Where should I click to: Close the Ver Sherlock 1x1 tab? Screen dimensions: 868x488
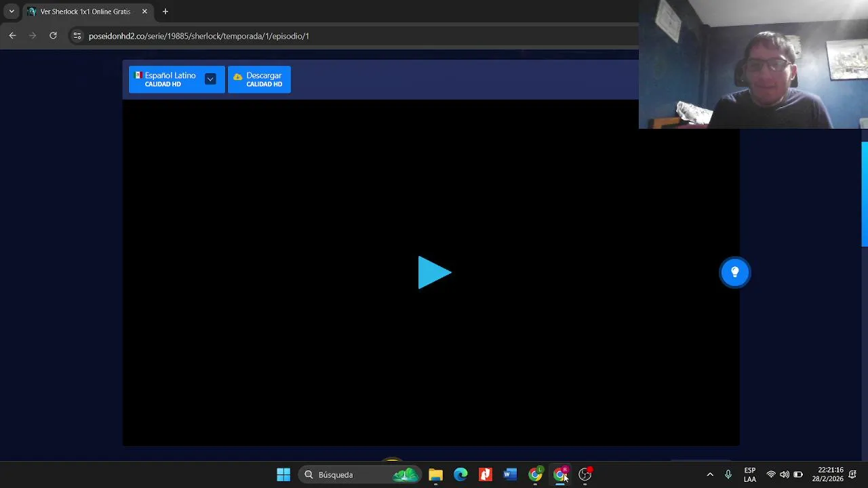[x=144, y=12]
